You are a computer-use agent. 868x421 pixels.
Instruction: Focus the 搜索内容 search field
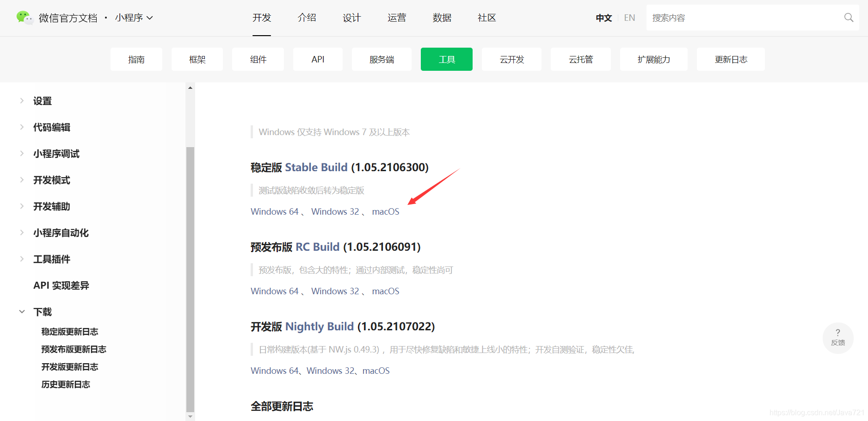pos(753,18)
